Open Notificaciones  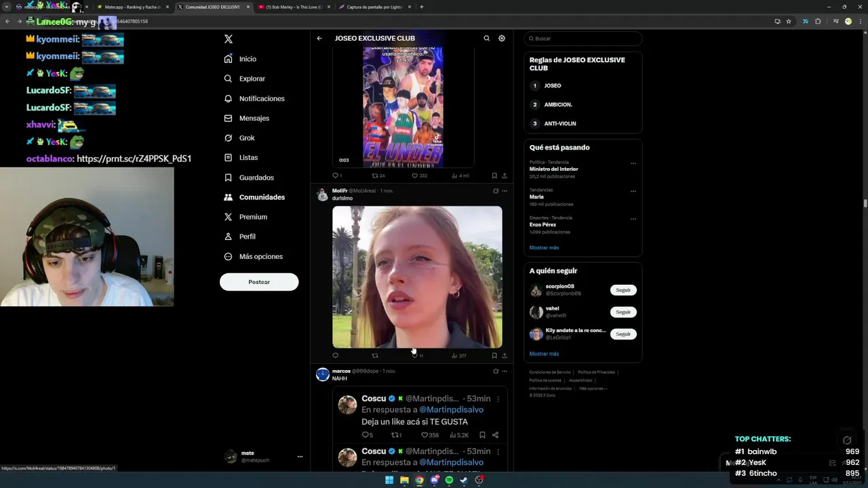[254, 98]
